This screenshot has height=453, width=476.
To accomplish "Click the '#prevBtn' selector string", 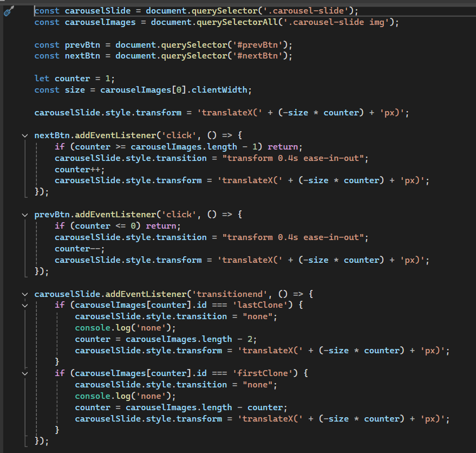I will pos(257,45).
